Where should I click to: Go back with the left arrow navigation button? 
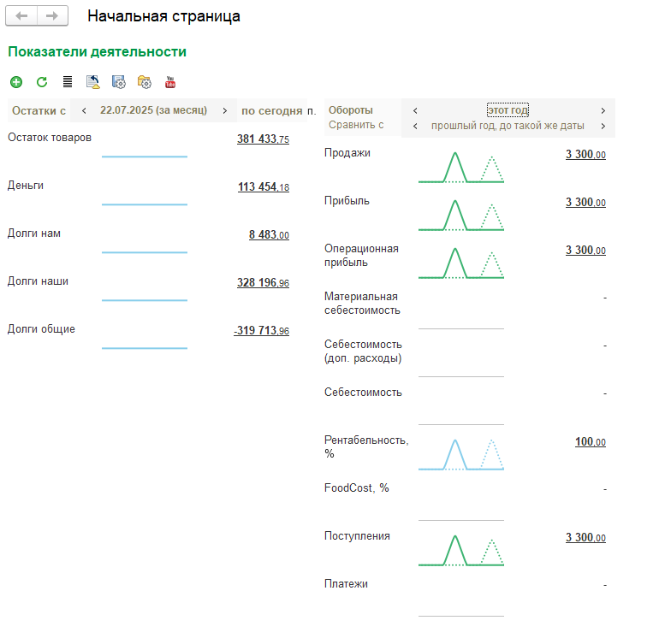pos(22,16)
